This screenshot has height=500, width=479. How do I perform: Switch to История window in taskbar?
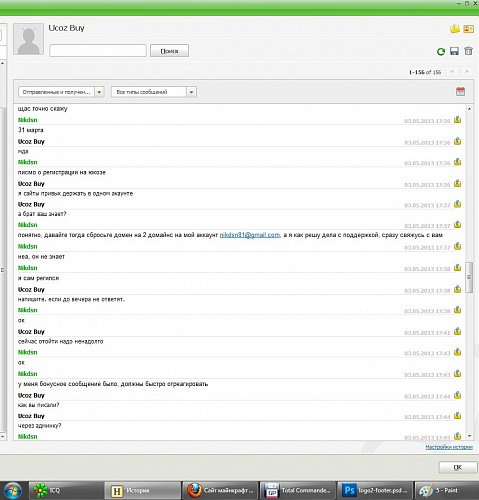pyautogui.click(x=143, y=490)
